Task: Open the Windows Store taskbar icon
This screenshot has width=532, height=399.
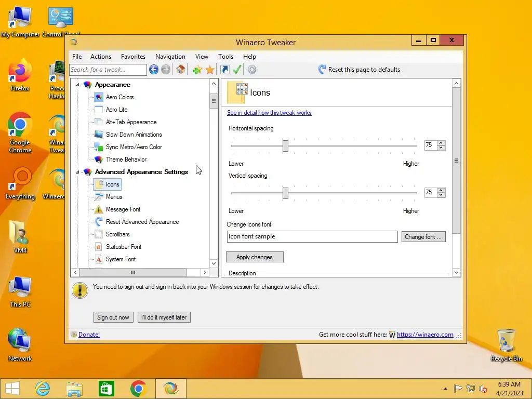Action: click(106, 389)
